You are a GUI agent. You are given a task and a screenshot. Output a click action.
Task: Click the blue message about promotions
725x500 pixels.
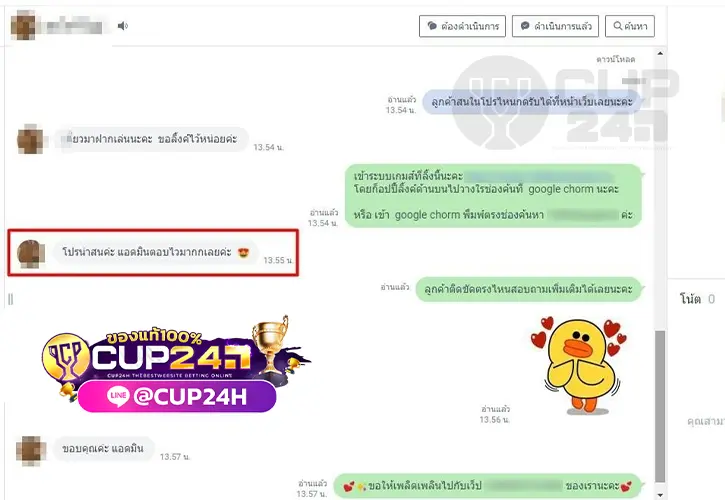tap(532, 102)
